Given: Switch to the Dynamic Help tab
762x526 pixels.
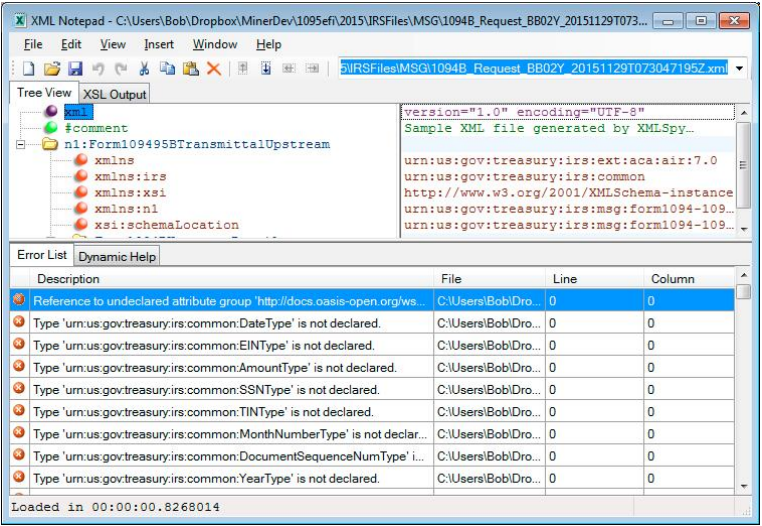Looking at the screenshot, I should 117,257.
